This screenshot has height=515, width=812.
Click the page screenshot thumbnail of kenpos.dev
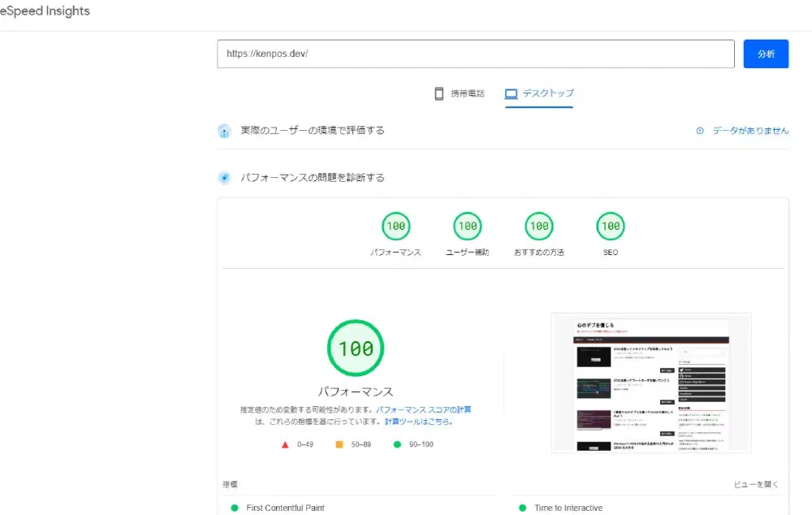[x=651, y=383]
